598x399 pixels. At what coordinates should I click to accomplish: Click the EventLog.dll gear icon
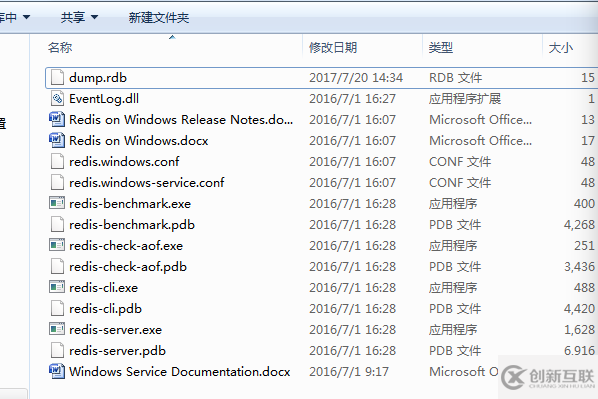(57, 98)
